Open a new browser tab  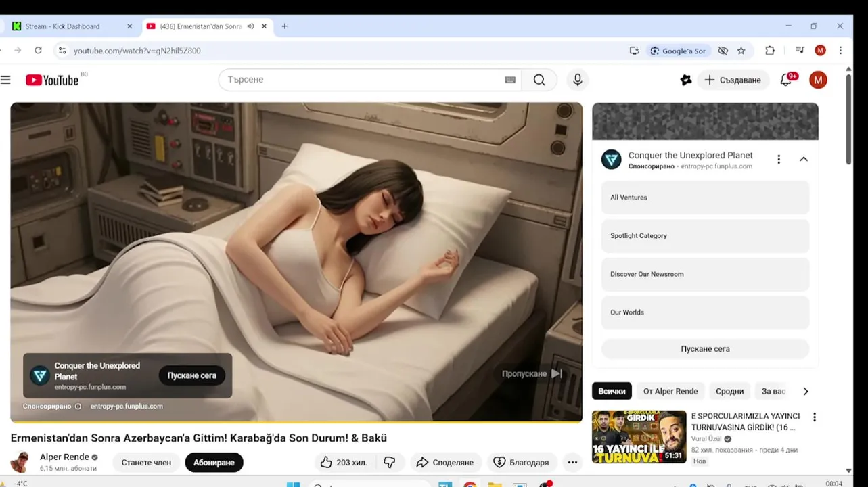pos(285,26)
